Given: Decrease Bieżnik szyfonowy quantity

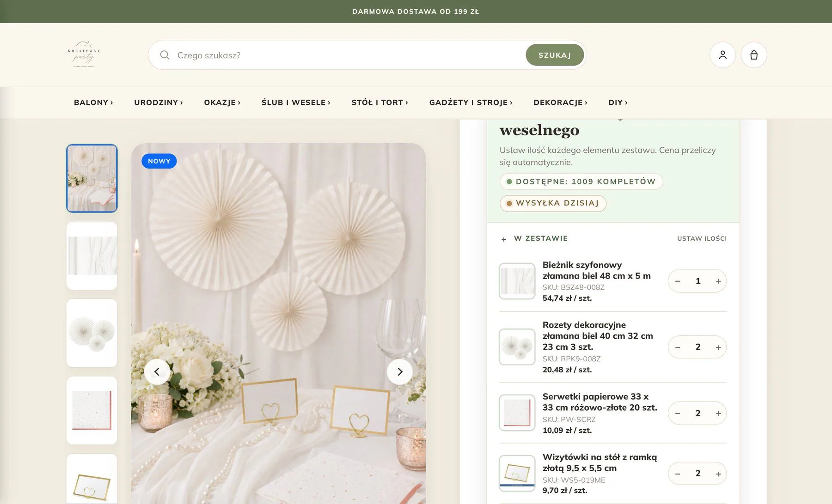Looking at the screenshot, I should [678, 281].
